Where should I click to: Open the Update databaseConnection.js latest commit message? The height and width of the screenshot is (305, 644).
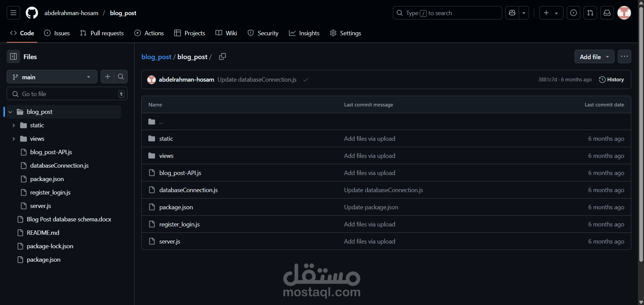click(x=257, y=80)
